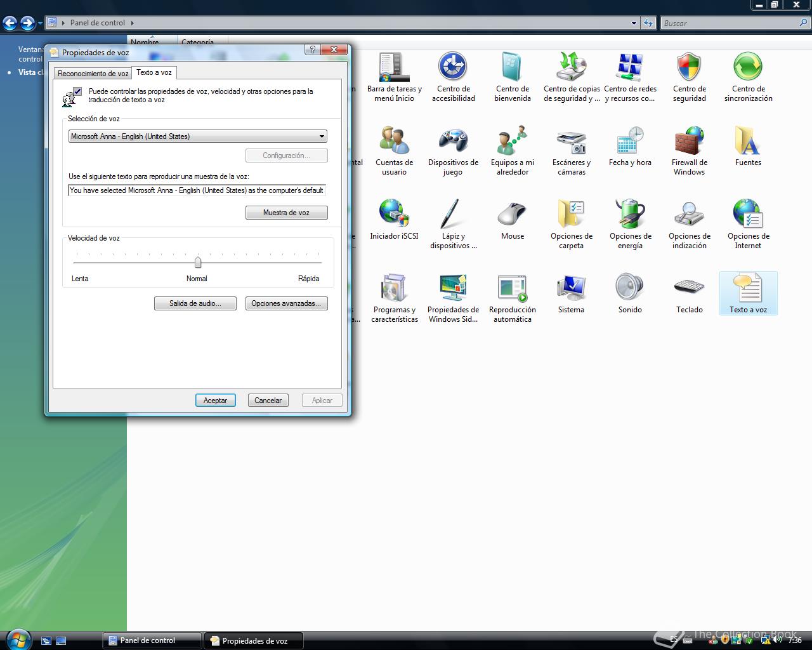
Task: Click the Forward navigation arrow
Action: [x=27, y=23]
